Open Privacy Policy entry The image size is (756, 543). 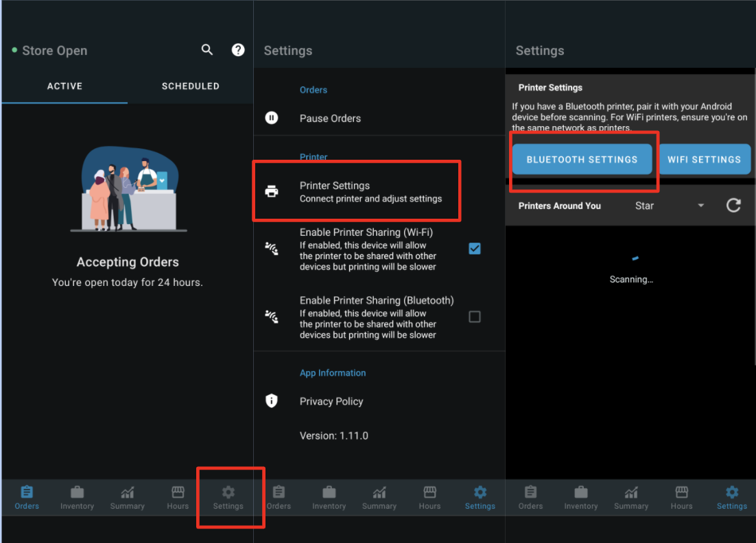379,401
